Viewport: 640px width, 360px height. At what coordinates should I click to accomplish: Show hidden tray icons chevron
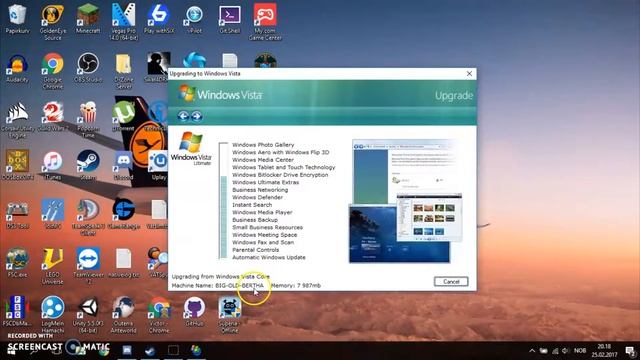(x=532, y=351)
